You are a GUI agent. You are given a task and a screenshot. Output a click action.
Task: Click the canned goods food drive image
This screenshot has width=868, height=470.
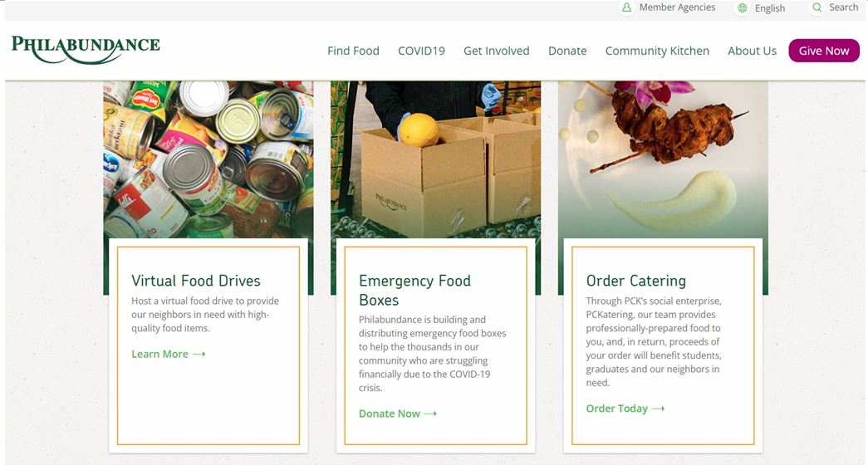pyautogui.click(x=208, y=159)
